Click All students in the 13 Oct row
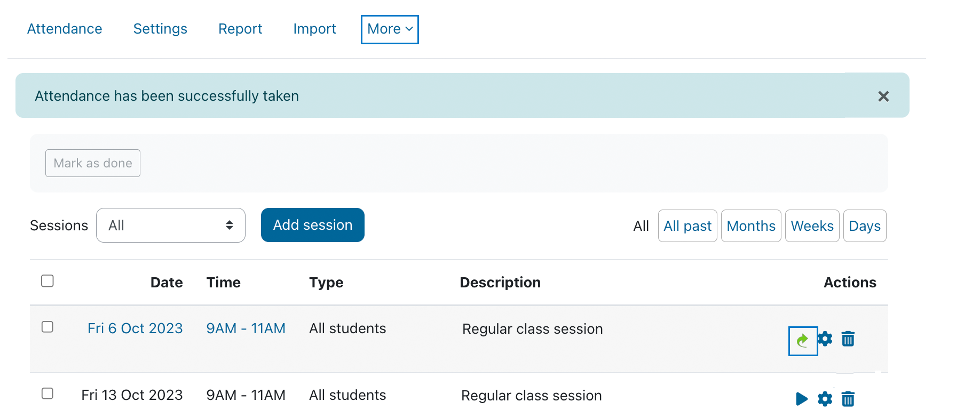 tap(347, 395)
